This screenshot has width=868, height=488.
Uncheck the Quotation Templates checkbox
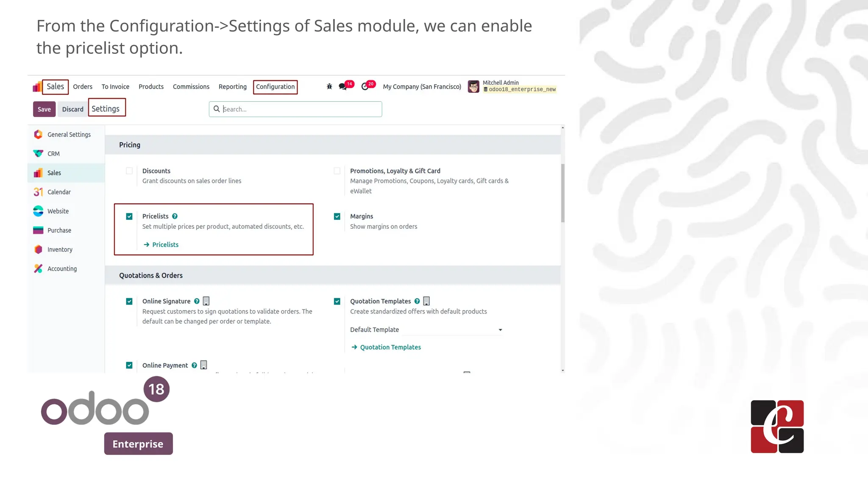point(337,302)
